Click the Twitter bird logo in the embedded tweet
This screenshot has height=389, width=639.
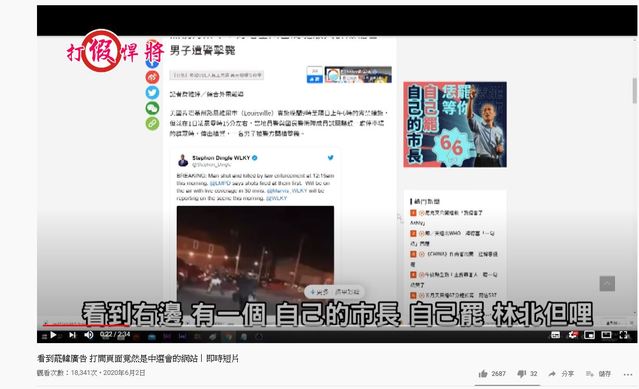point(331,158)
